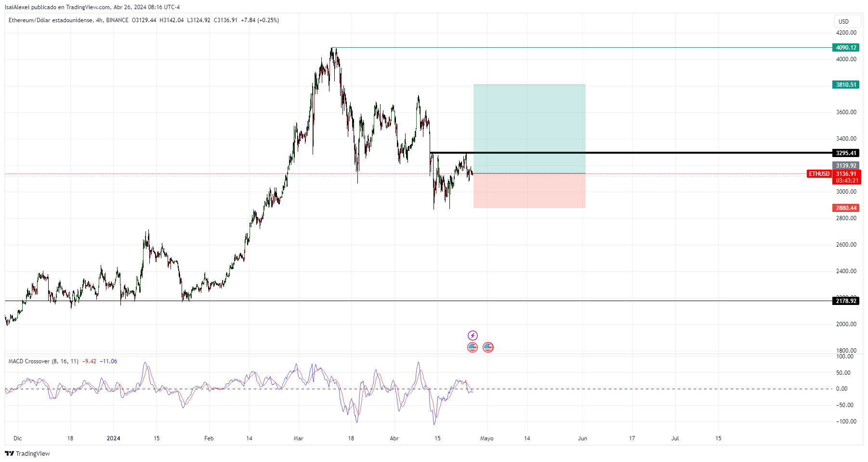Click the change value +7.84 (+0.25%)
The width and height of the screenshot is (868, 462).
click(x=260, y=20)
